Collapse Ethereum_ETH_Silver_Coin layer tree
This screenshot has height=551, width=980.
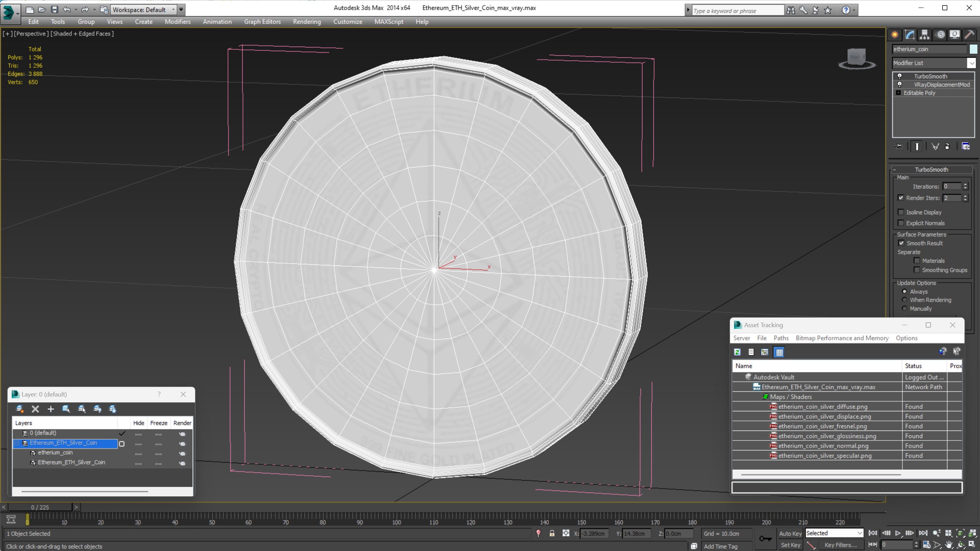pyautogui.click(x=17, y=443)
